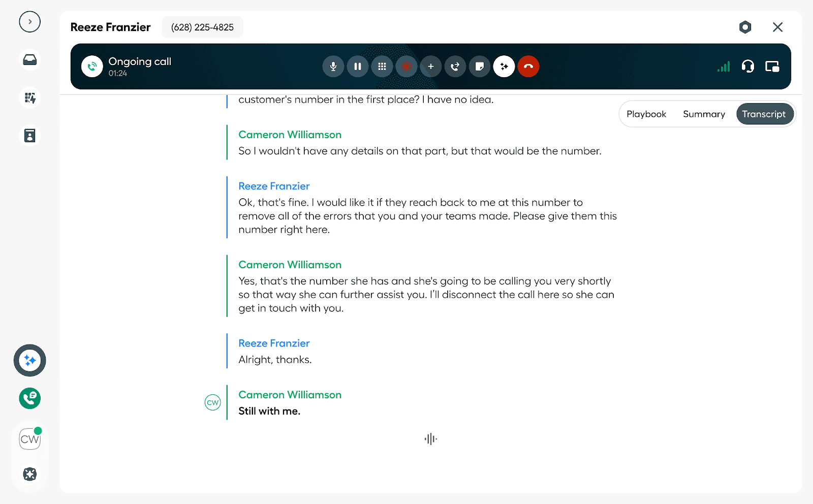Expand the left sidebar with chevron
This screenshot has width=813, height=504.
[30, 22]
